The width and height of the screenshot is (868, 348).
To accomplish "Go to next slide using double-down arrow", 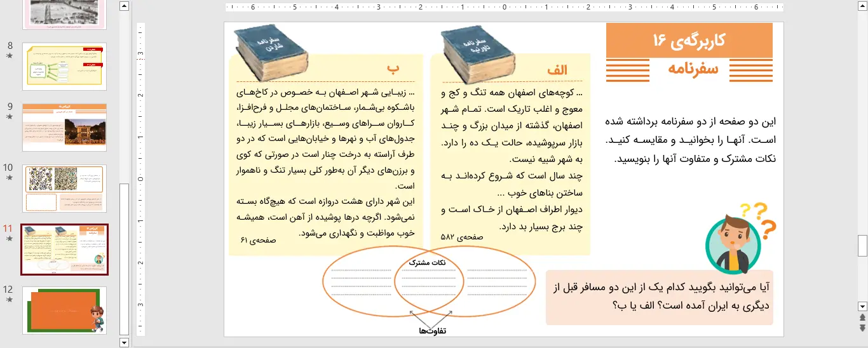I will [x=862, y=328].
